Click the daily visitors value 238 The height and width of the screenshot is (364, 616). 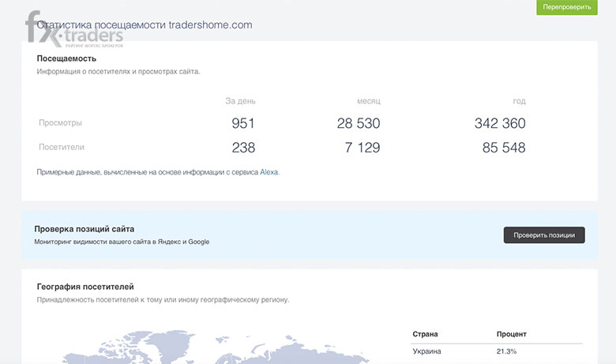tap(243, 148)
